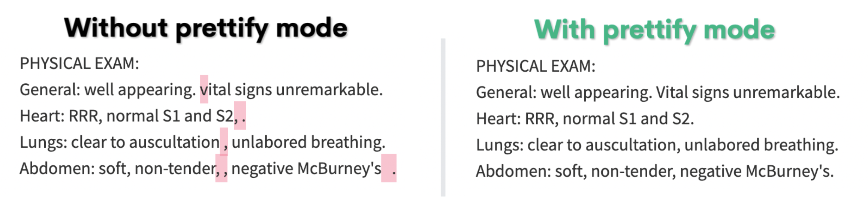
Task: Click the pink highlight after "S2"
Action: pyautogui.click(x=240, y=116)
